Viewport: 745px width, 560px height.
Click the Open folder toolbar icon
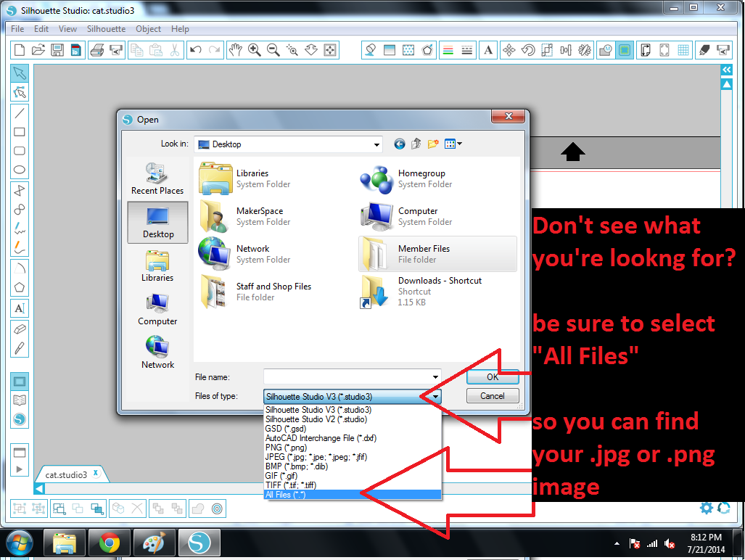pyautogui.click(x=38, y=50)
